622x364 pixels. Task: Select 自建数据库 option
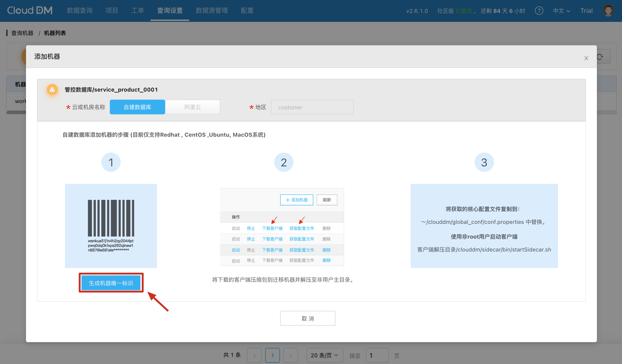[137, 107]
